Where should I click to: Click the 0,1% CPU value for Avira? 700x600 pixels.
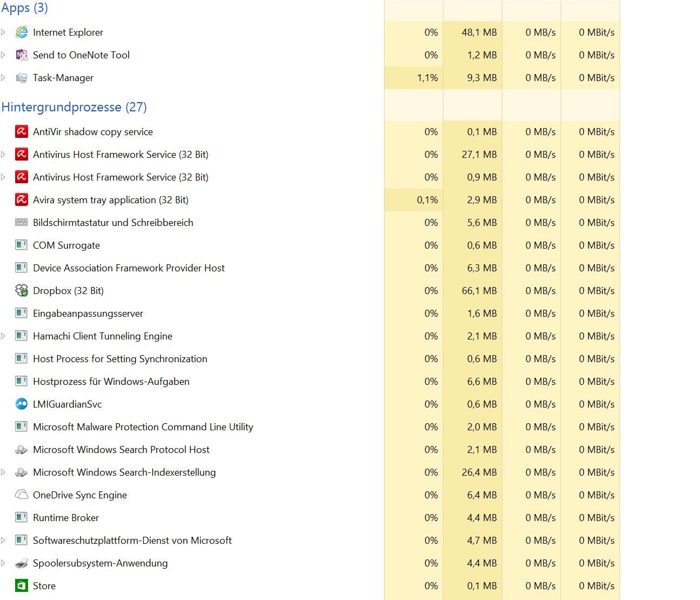point(427,200)
